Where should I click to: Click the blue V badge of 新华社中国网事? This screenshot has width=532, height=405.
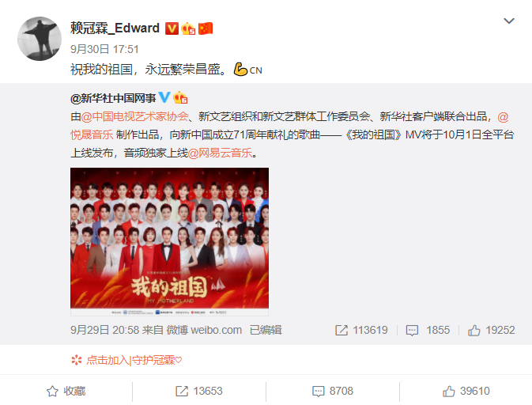click(x=164, y=97)
